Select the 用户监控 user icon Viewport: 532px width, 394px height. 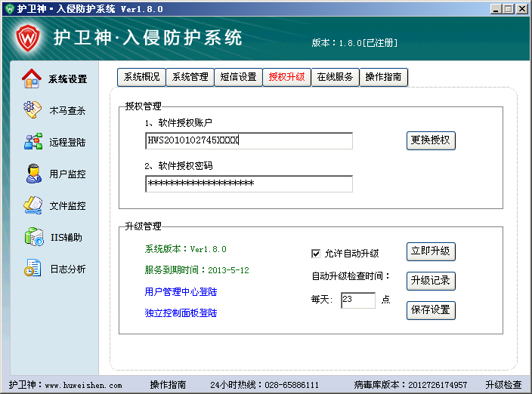click(x=32, y=174)
